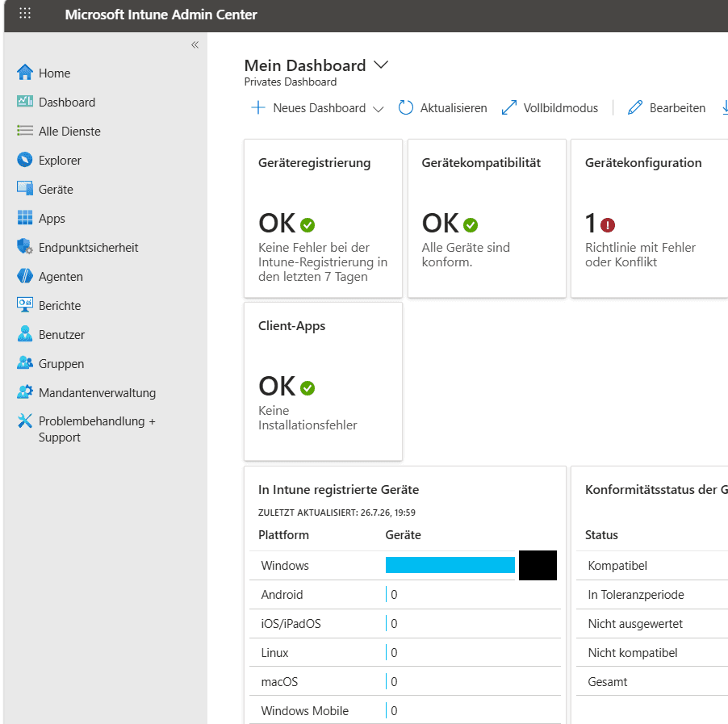The width and height of the screenshot is (728, 724).
Task: Select Endpunktsicherheit in the navigation
Action: (88, 247)
